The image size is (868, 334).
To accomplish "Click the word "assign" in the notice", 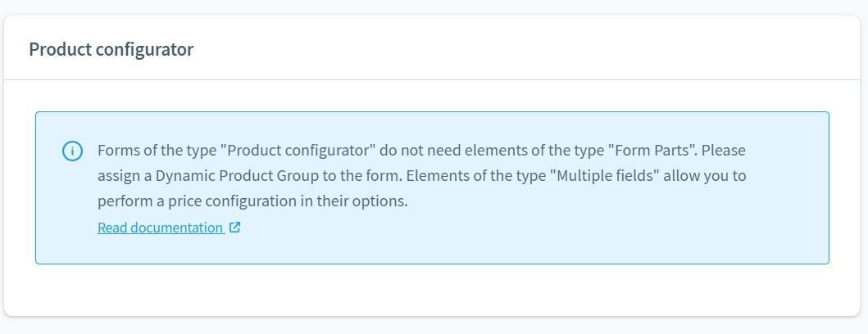I will coord(122,176).
